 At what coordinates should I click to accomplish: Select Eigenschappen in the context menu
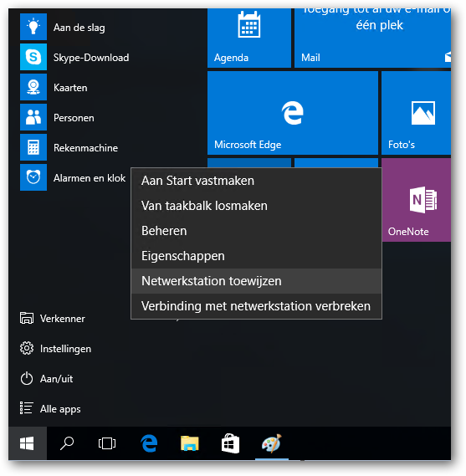click(256, 256)
